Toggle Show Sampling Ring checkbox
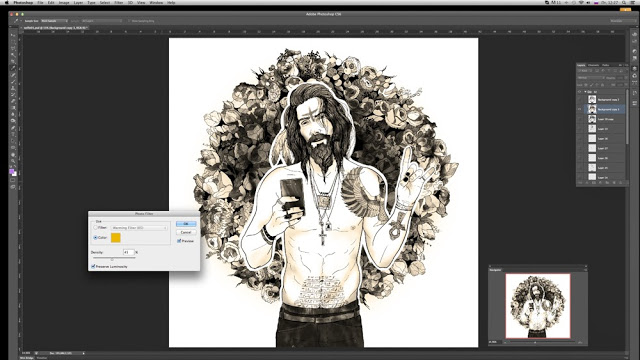Screen dimensions: 640x360 click(x=129, y=21)
